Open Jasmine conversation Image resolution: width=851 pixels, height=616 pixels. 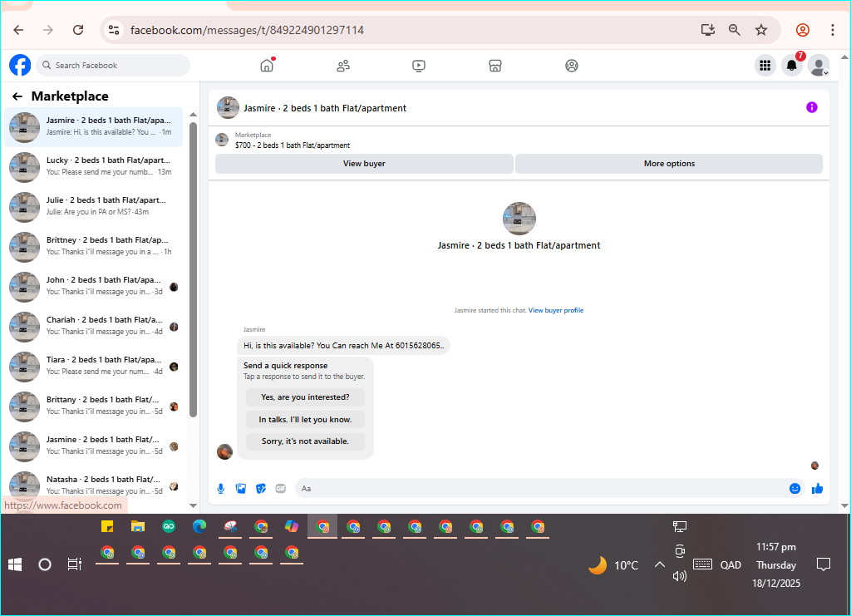[93, 446]
